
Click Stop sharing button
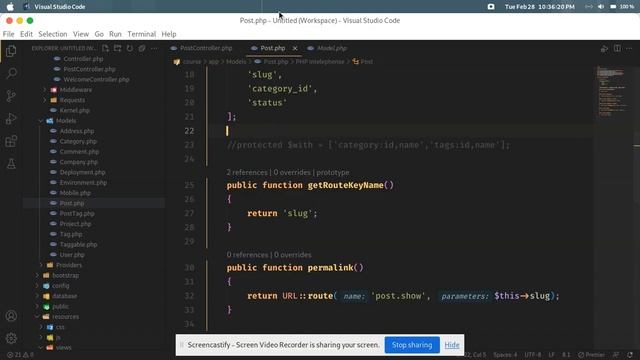412,345
